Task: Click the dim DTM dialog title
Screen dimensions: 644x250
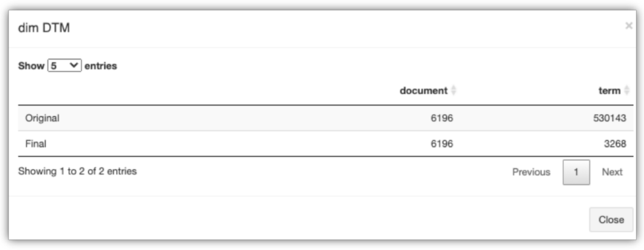Action: (x=44, y=28)
